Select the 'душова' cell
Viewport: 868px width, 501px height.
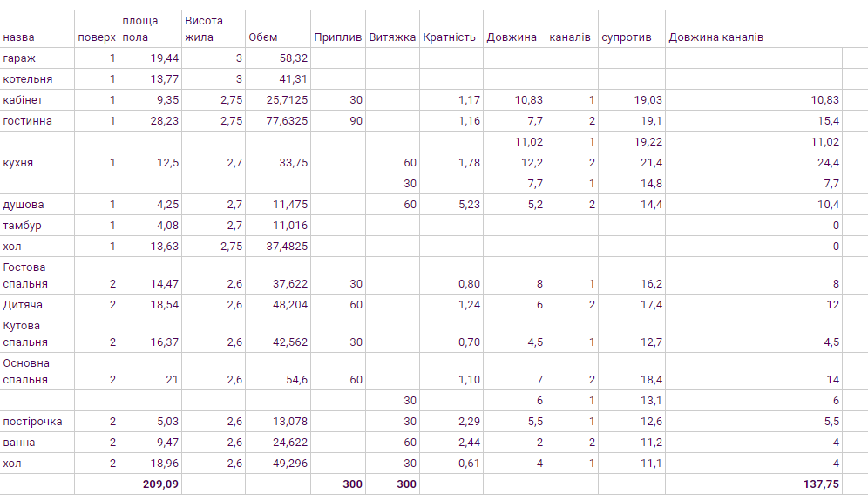[37, 204]
